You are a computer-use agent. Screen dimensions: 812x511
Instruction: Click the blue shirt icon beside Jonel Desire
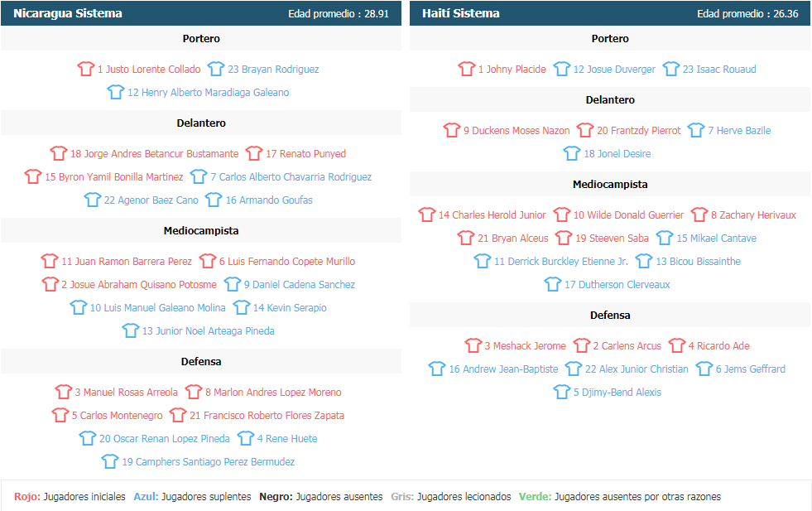[572, 153]
